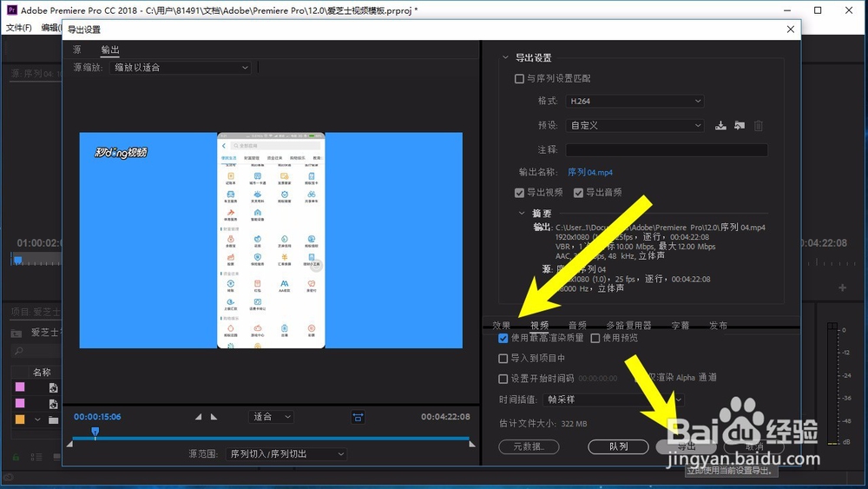Click the Comments input field
This screenshot has height=489, width=868.
pos(667,149)
